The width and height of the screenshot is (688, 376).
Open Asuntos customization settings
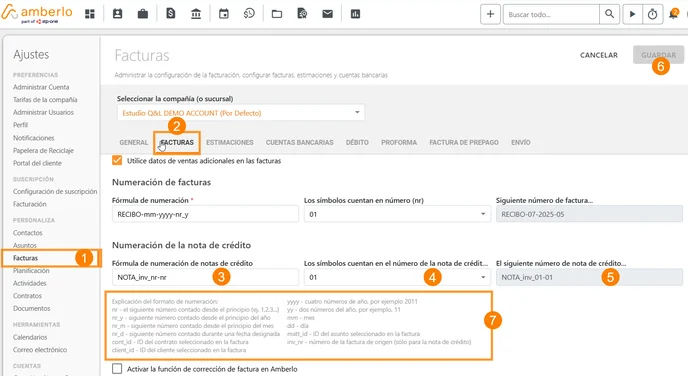[25, 245]
